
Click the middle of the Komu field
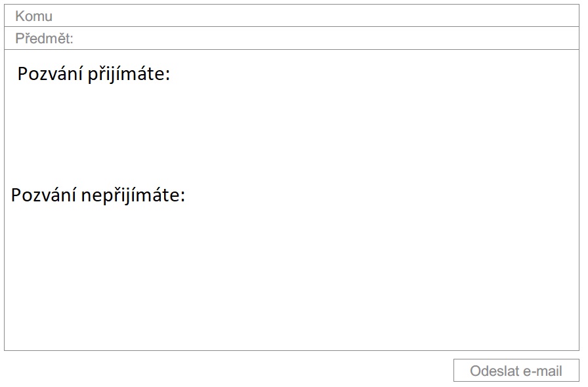click(x=292, y=16)
